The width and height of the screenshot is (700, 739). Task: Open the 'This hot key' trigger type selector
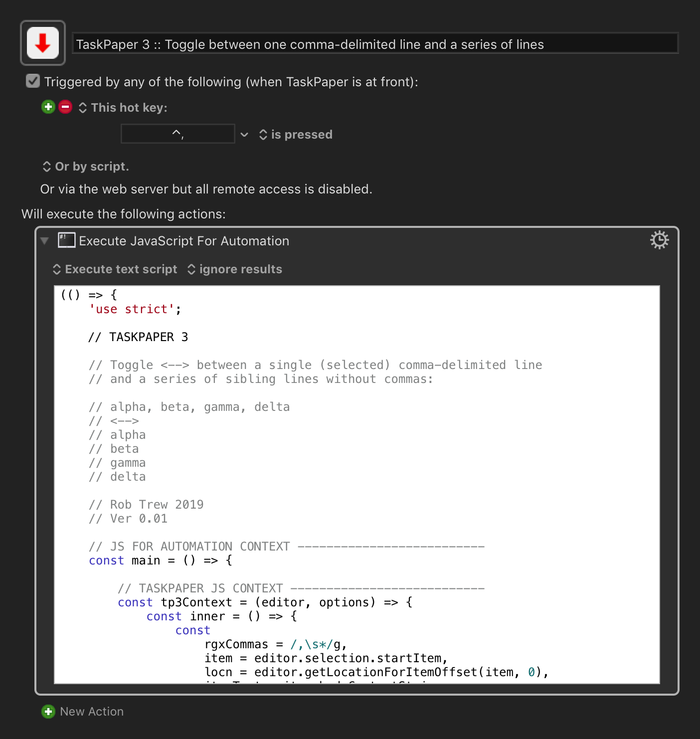point(123,108)
